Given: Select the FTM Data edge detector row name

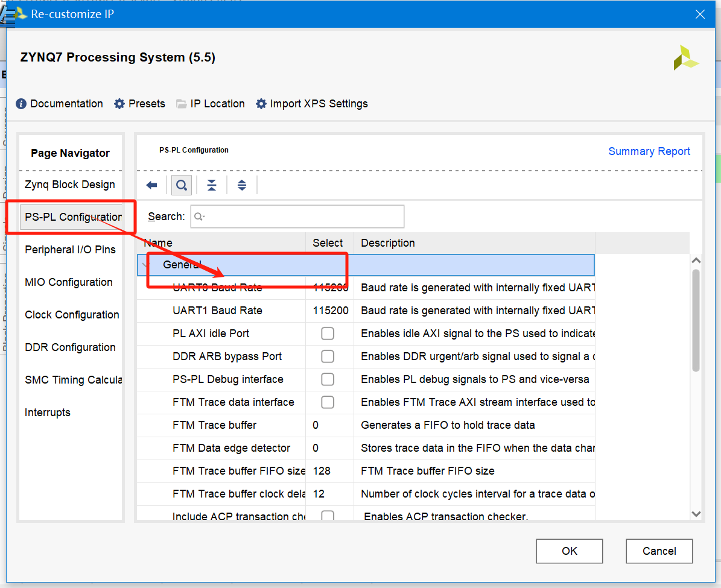Looking at the screenshot, I should pos(231,449).
